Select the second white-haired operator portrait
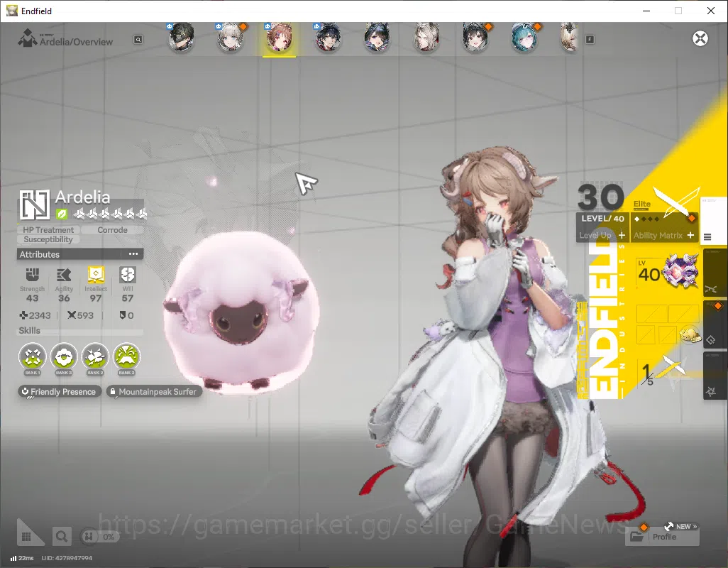Screen dimensions: 728x568 click(x=231, y=37)
